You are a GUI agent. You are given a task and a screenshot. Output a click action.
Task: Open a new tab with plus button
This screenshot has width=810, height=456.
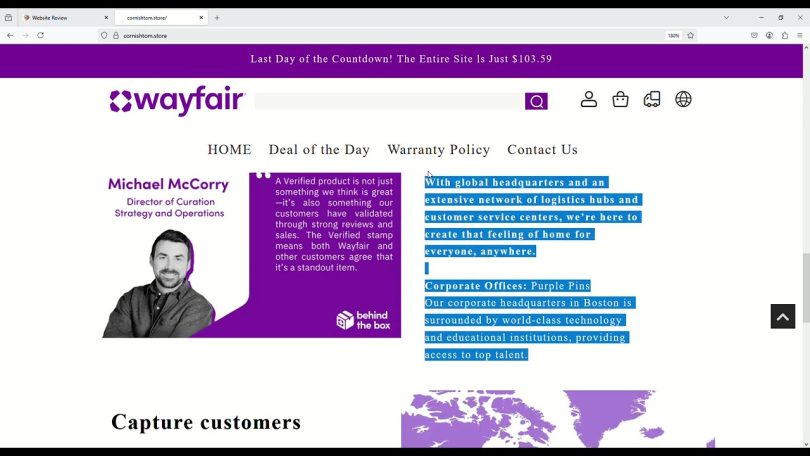217,18
